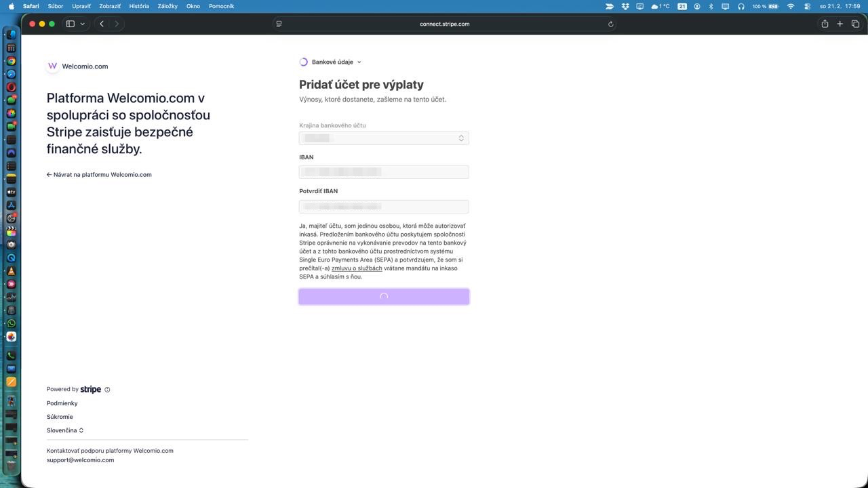Open the Okno menu

(193, 6)
